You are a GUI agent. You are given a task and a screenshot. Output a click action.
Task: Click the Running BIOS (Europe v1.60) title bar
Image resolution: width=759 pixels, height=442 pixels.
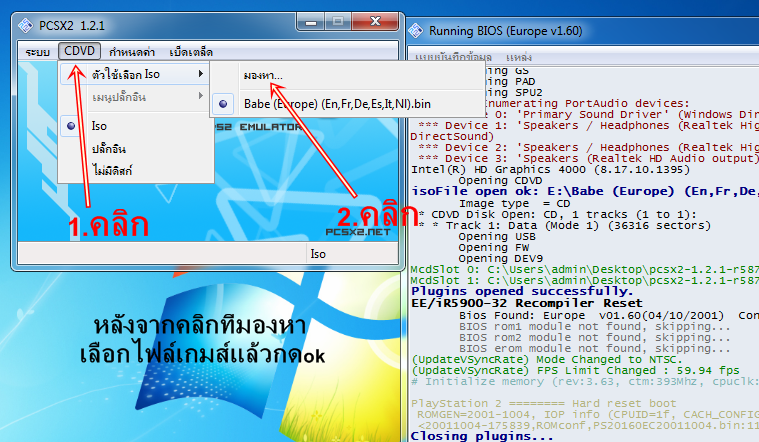(x=505, y=31)
